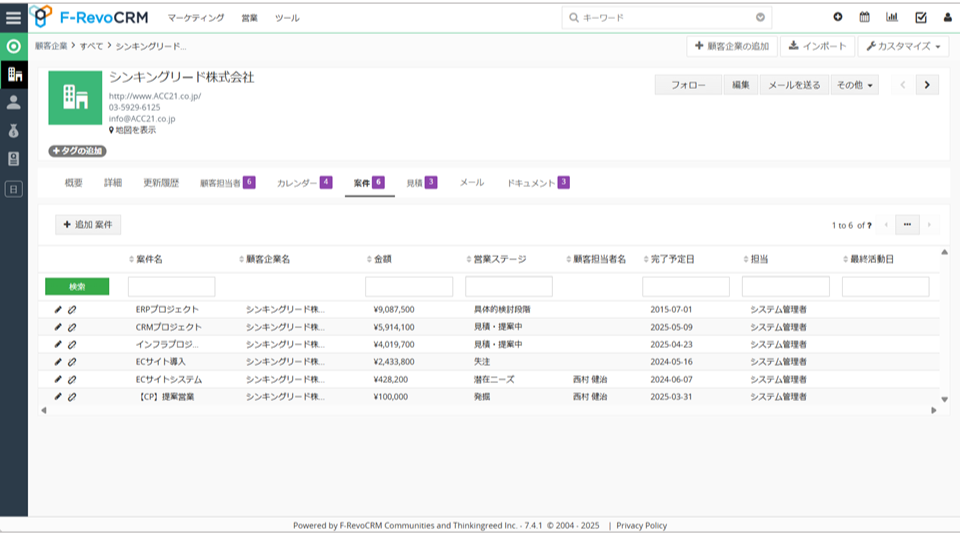Open the カスタマイズ dropdown
The image size is (960, 535).
pyautogui.click(x=904, y=46)
